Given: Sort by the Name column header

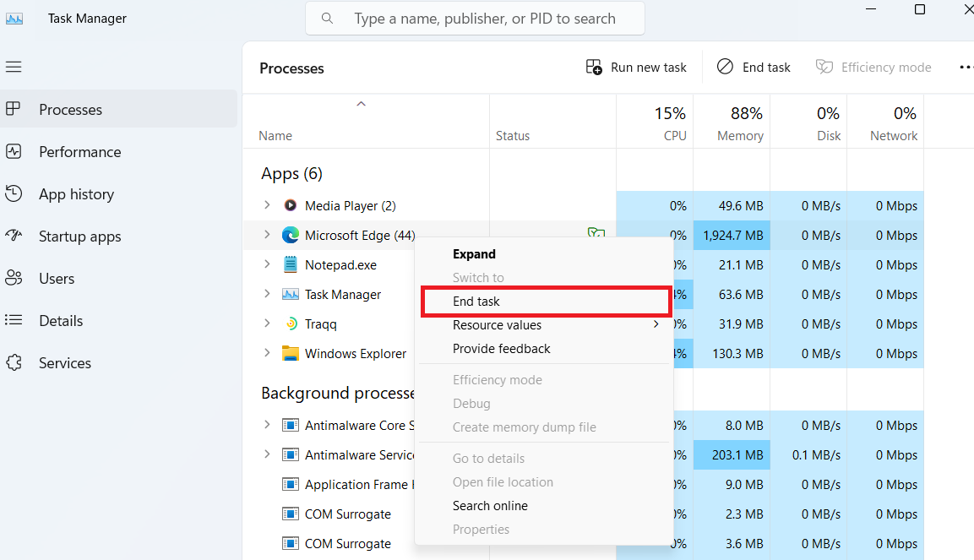Looking at the screenshot, I should (366, 122).
